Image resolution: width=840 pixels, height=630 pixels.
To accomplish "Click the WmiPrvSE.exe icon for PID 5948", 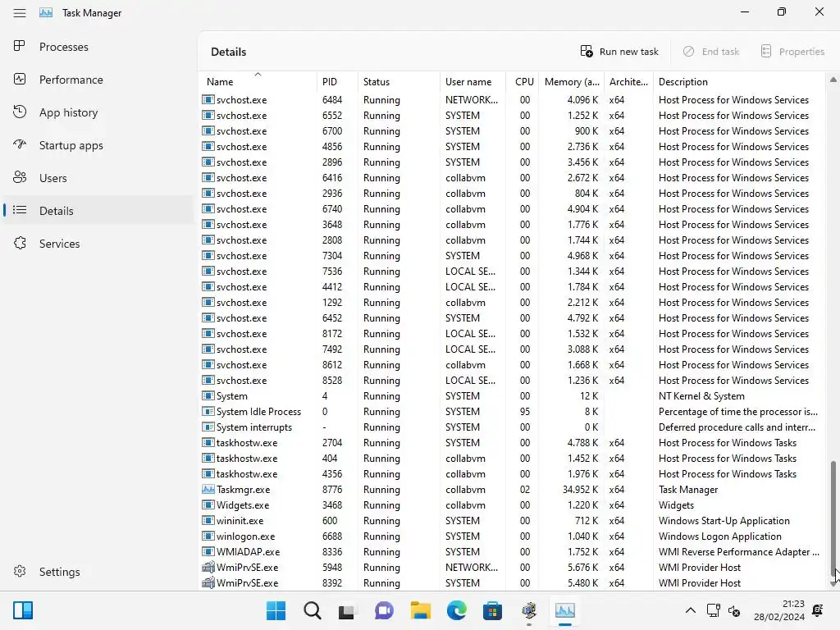I will point(208,567).
